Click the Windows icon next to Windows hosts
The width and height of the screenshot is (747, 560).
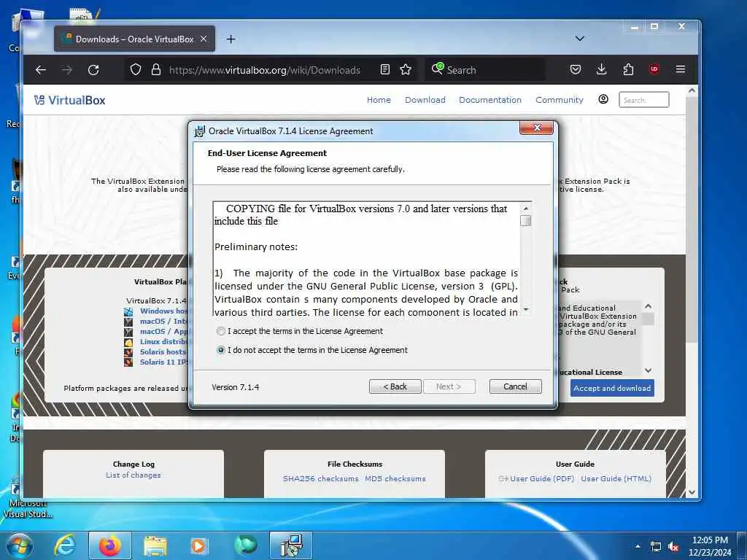pos(128,311)
